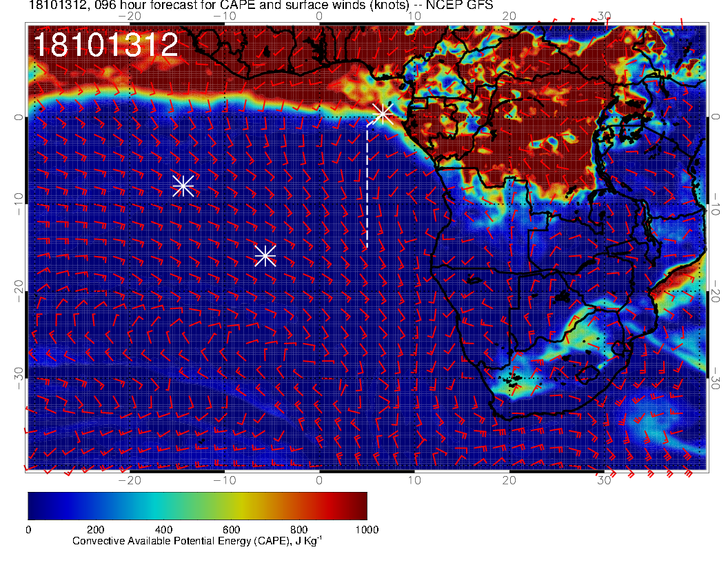Click the '600' label under the color bar

point(231,530)
